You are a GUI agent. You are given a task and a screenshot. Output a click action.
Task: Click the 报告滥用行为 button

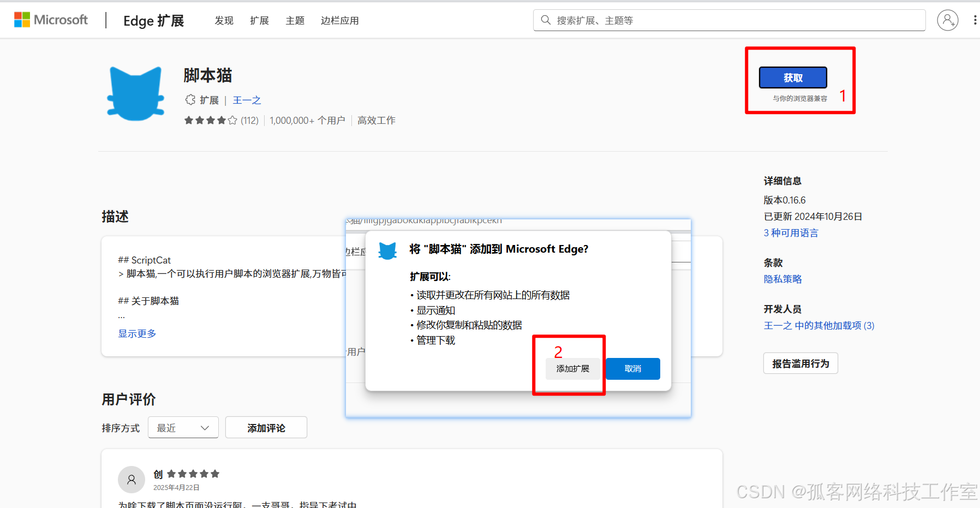point(800,363)
